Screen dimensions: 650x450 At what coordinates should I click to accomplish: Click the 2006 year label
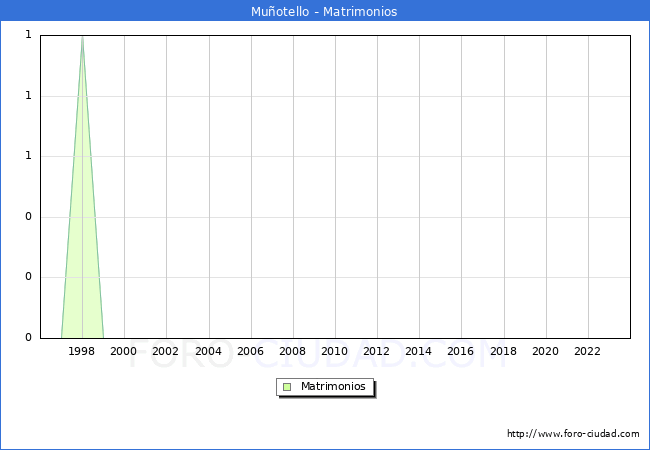[250, 352]
